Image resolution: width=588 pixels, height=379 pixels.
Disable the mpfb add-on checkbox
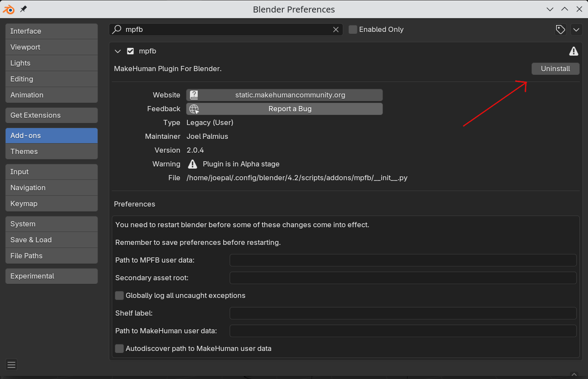click(x=130, y=51)
